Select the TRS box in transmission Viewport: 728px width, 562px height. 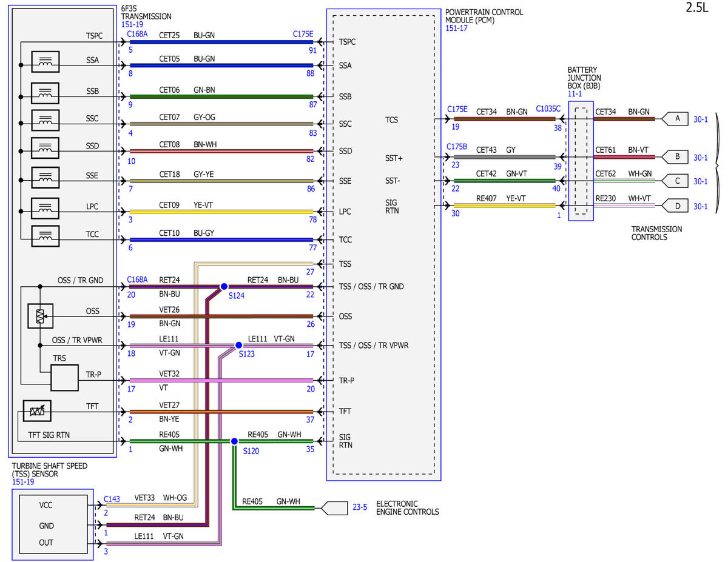point(64,377)
